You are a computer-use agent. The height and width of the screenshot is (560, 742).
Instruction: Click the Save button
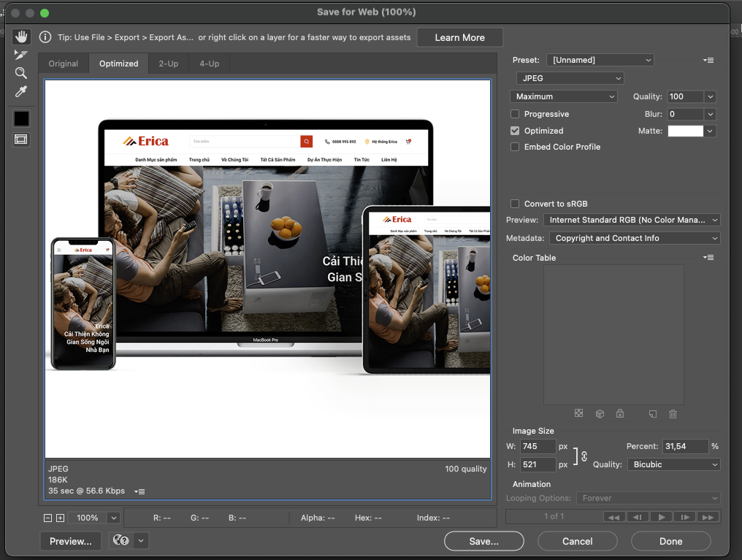pos(483,541)
